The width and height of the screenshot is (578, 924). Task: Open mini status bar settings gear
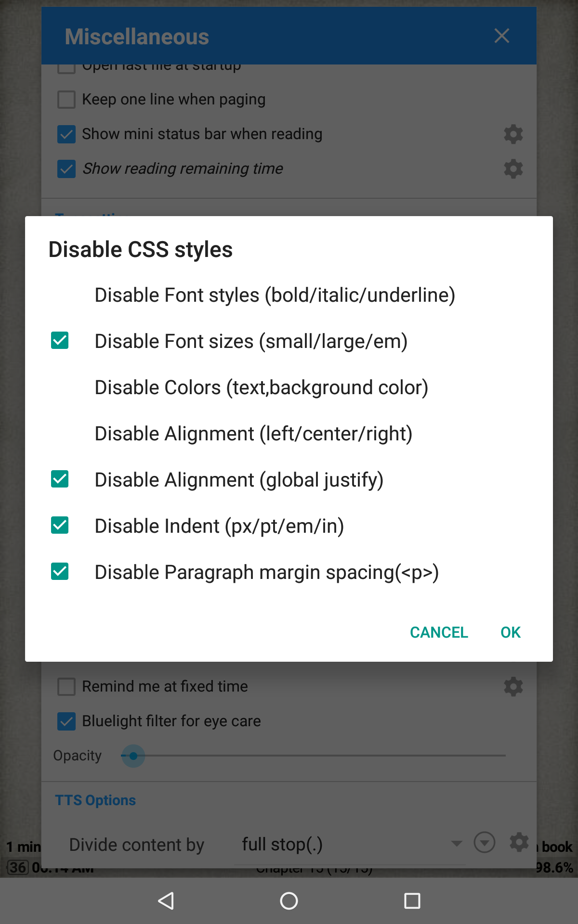click(513, 134)
